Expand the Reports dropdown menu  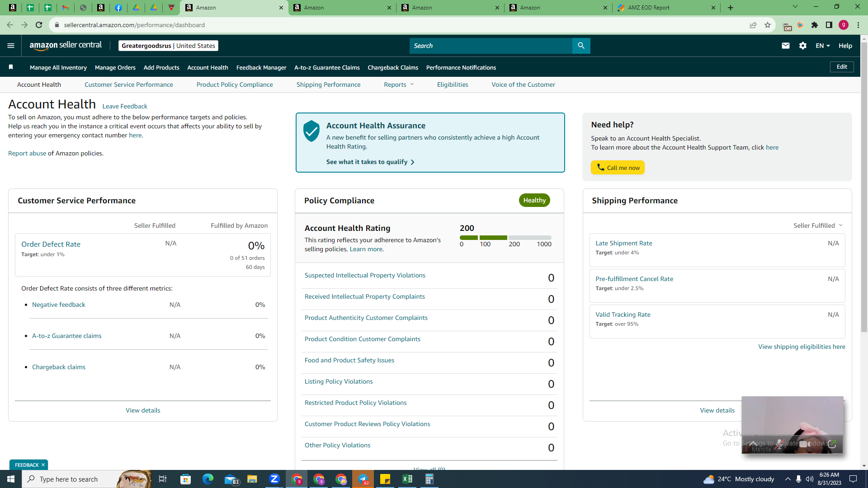(x=399, y=84)
